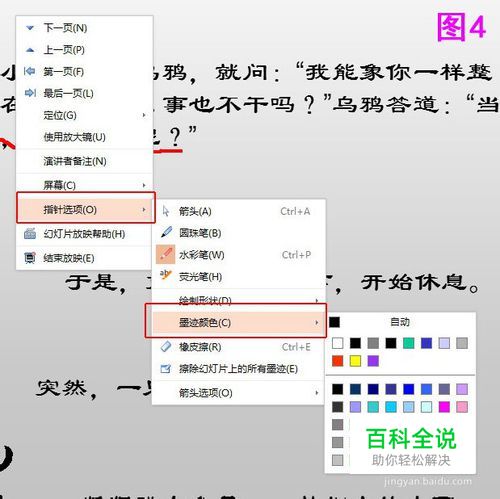Pick the dark teal-blue swatch beside navy
This screenshot has width=500, height=499.
click(x=355, y=389)
